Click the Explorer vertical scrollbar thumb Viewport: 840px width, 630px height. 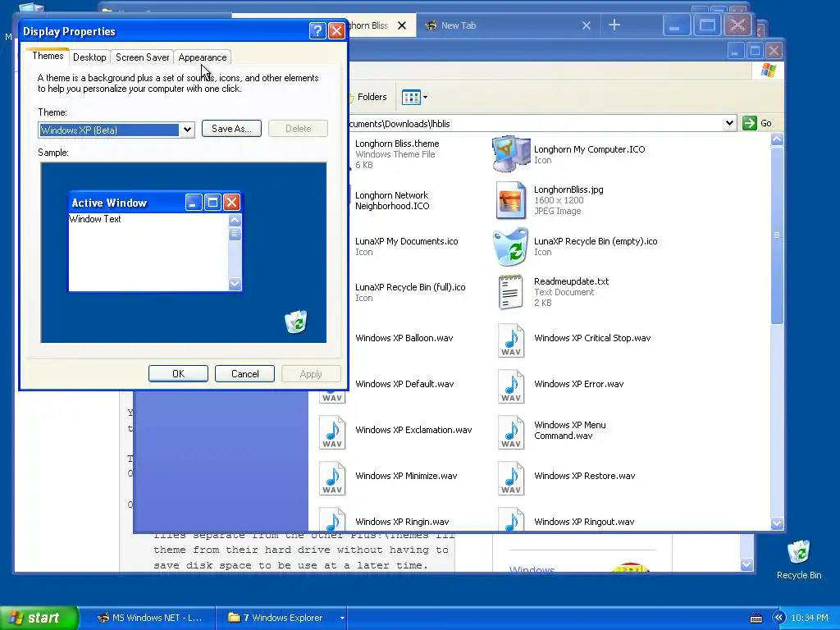(777, 235)
